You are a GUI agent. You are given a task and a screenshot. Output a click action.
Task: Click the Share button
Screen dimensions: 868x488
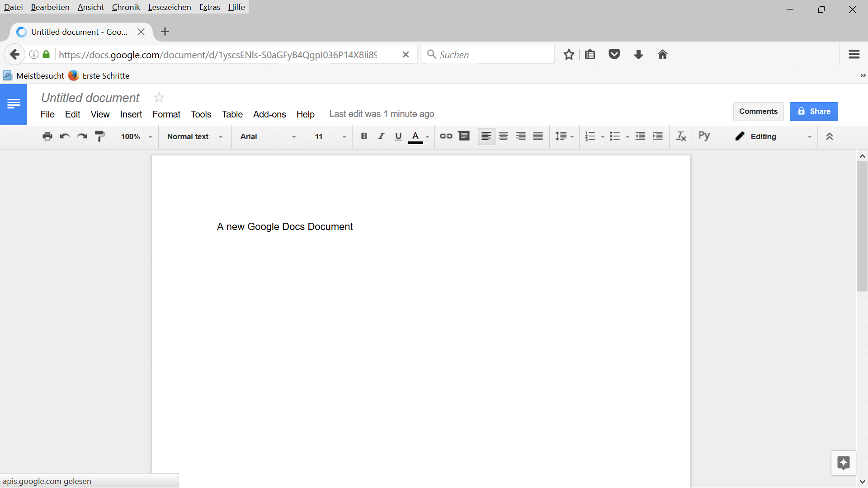click(x=814, y=112)
